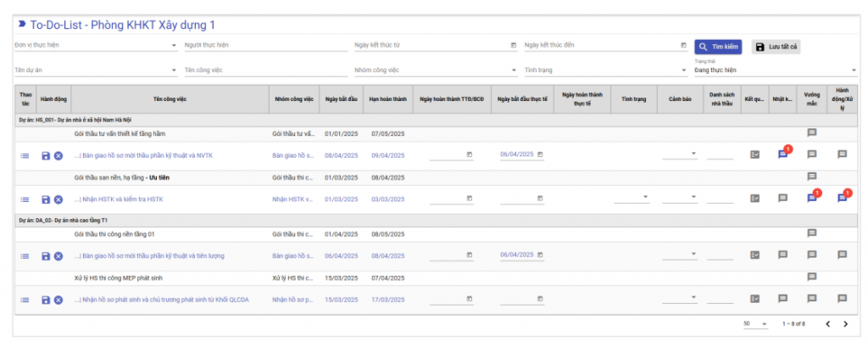
Task: Focus the Người thực hiện input field
Action: tap(265, 46)
